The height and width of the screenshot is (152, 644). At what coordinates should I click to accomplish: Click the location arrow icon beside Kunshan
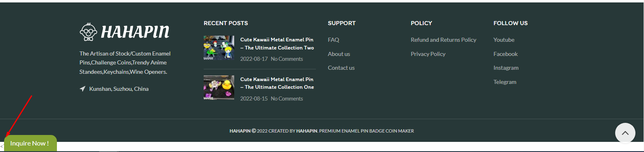83,89
